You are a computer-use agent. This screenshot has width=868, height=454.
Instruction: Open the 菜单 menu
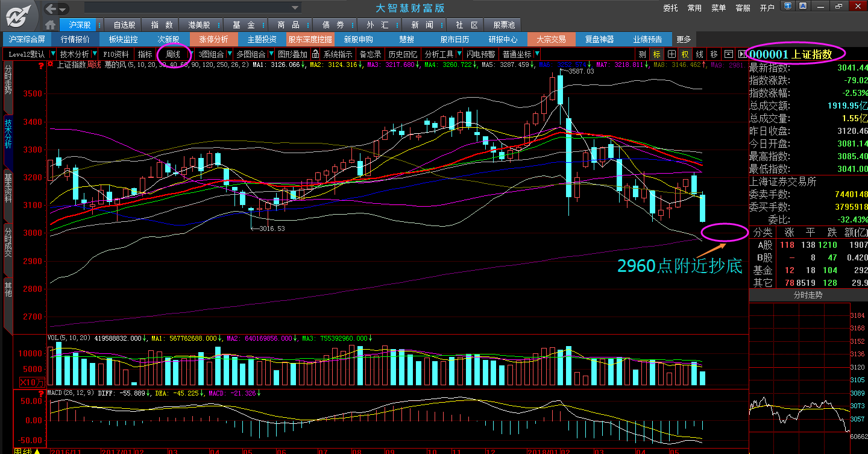coord(719,8)
